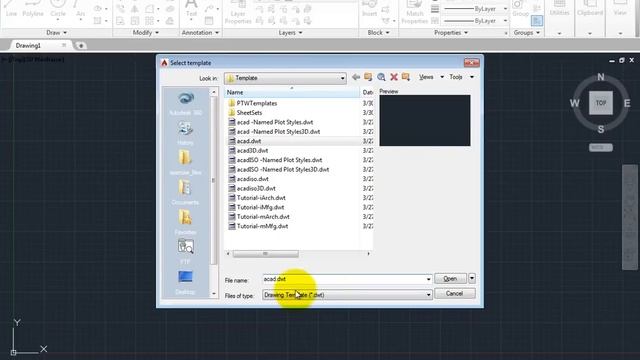640x360 pixels.
Task: Click the N compass direction on ViewCube
Action: (601, 77)
